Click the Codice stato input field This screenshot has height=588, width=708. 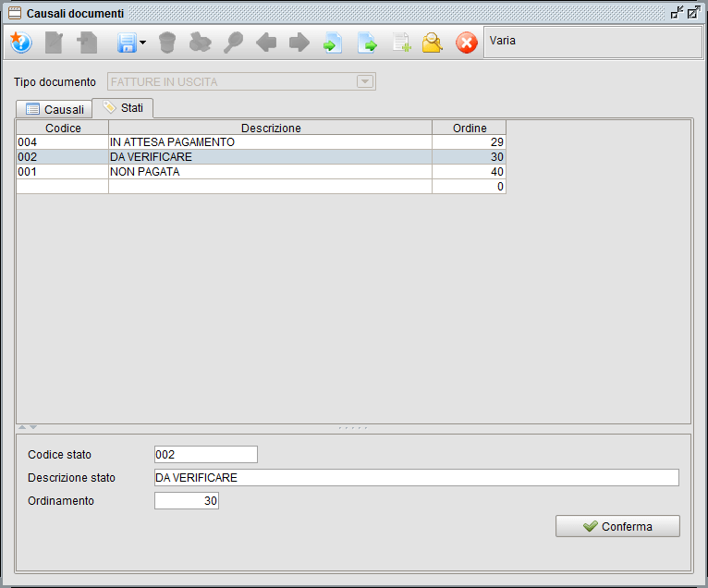pyautogui.click(x=205, y=455)
